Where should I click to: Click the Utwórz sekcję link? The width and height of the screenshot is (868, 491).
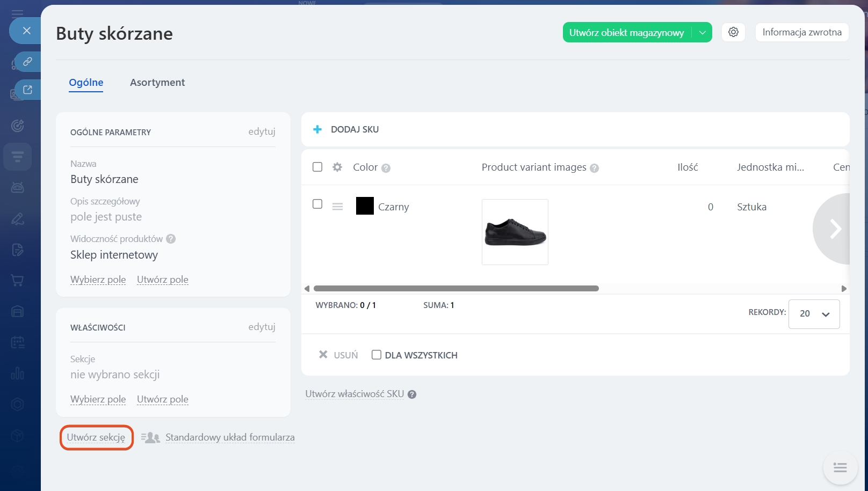96,437
